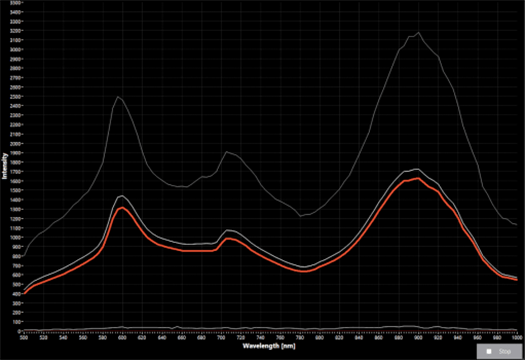Screen dimensions: 525x360
Task: Click the 800 nm wavelength axis label
Action: pos(319,338)
